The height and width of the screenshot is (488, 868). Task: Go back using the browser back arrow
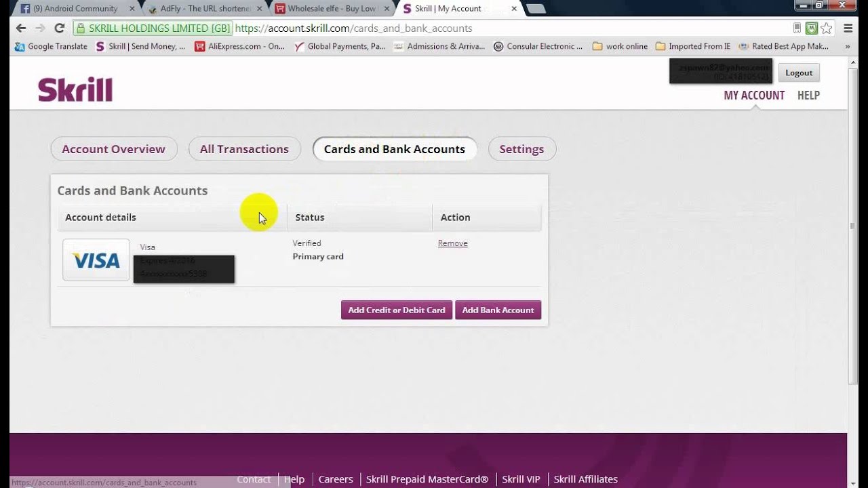point(21,28)
